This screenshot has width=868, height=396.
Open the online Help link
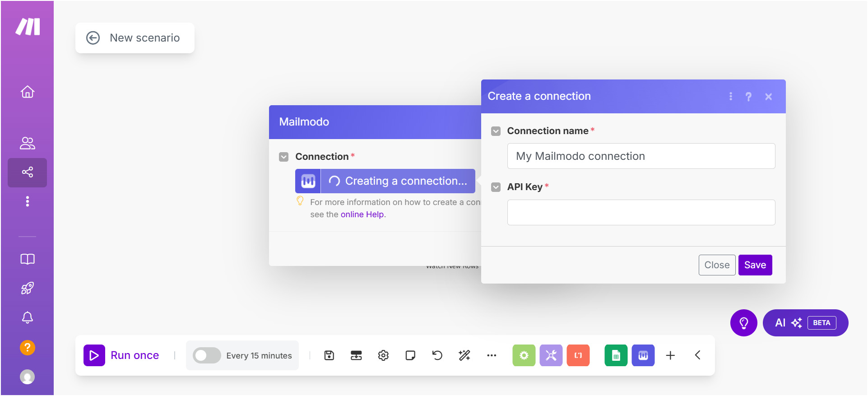click(362, 214)
